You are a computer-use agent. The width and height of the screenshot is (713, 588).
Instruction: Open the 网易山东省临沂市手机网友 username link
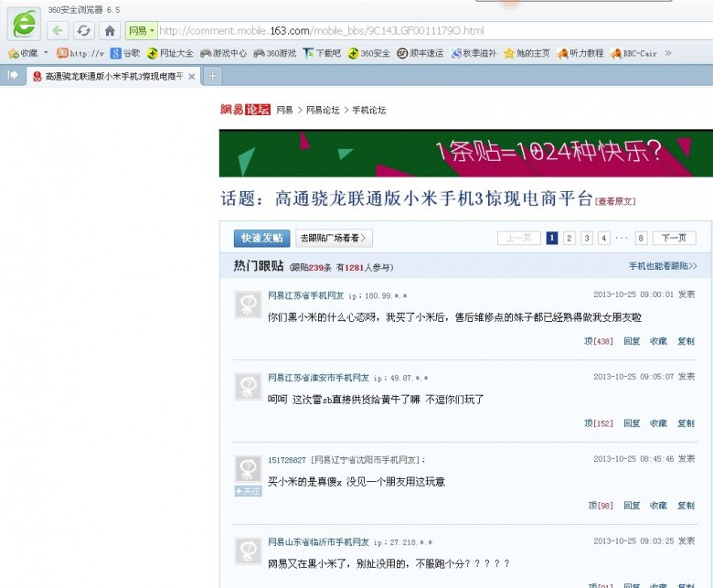click(x=318, y=542)
